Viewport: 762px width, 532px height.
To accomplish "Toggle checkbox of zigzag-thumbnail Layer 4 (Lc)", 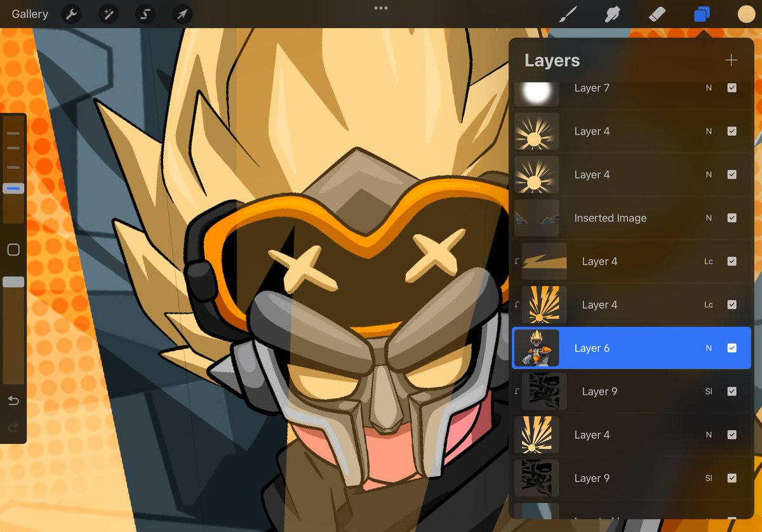I will click(732, 261).
